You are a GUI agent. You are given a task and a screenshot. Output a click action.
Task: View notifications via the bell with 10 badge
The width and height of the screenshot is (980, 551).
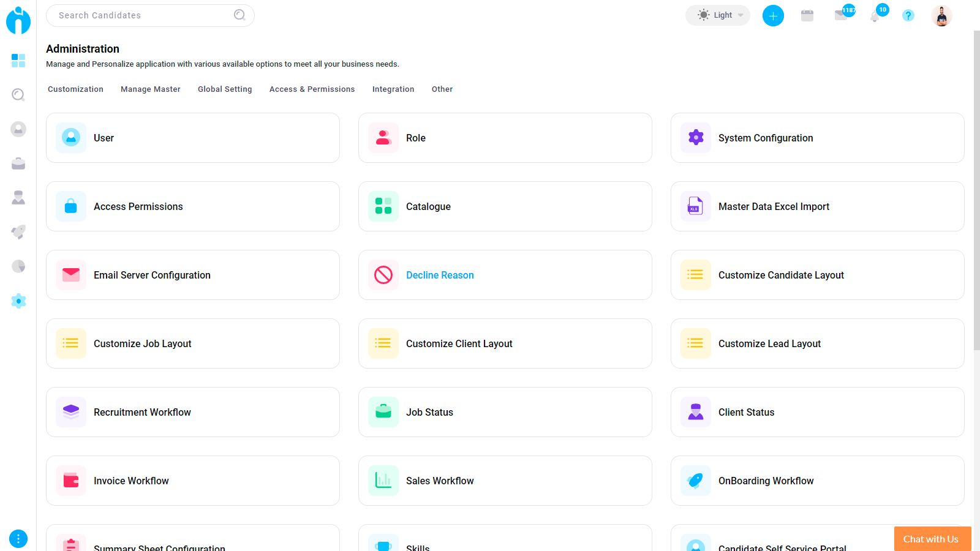(875, 15)
